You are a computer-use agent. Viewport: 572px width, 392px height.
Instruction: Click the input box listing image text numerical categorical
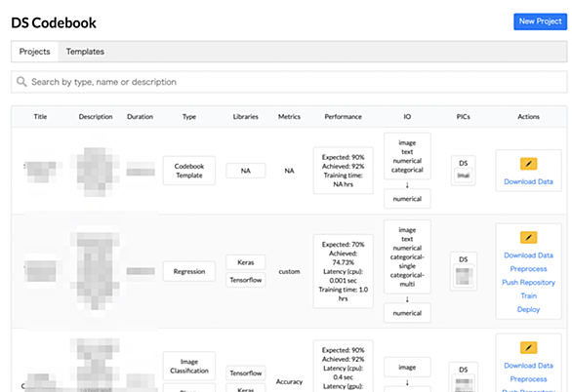(407, 156)
